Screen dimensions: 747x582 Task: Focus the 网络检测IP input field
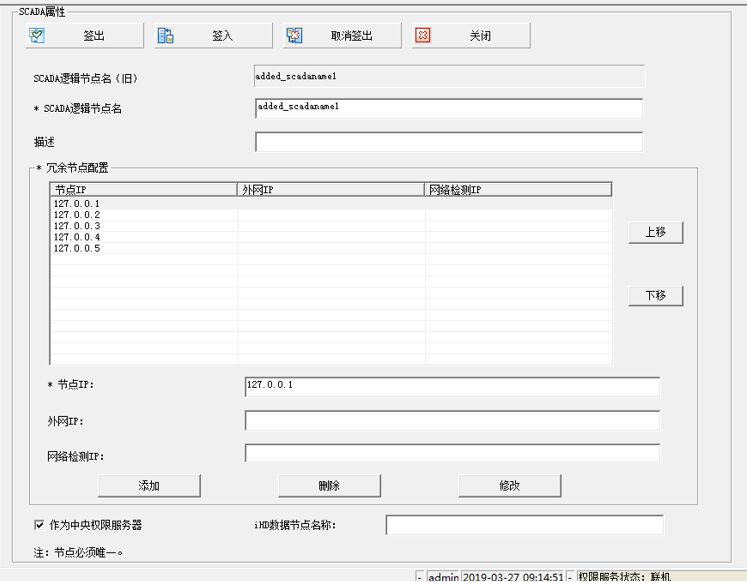pos(452,453)
